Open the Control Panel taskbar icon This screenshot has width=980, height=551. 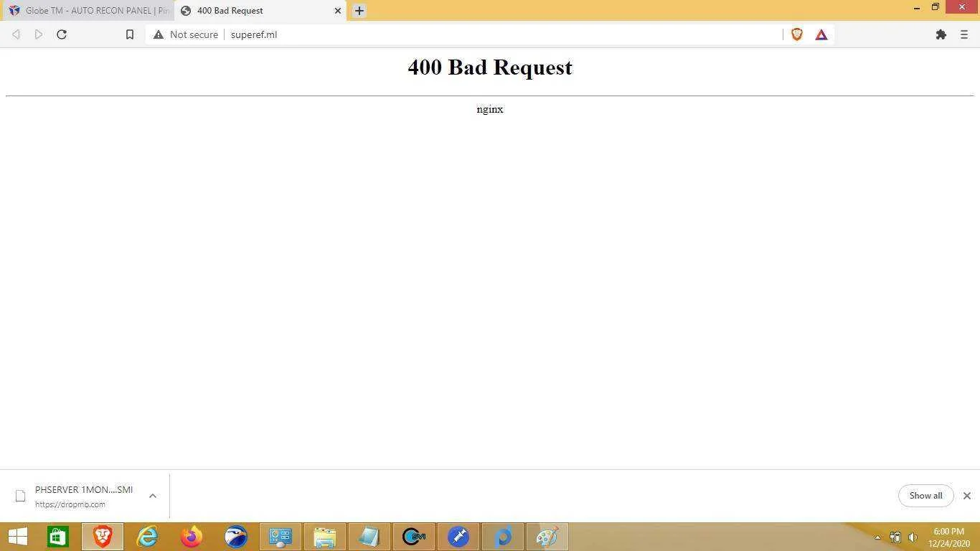(281, 537)
